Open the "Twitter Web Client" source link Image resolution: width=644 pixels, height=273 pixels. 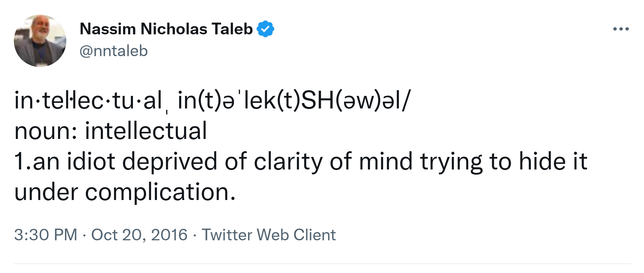tap(268, 235)
